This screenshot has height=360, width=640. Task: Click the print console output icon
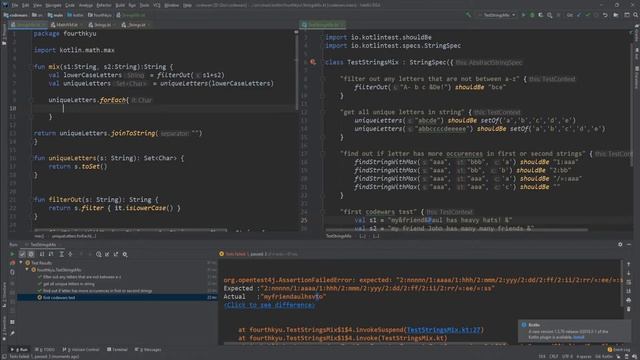pyautogui.click(x=629, y=300)
